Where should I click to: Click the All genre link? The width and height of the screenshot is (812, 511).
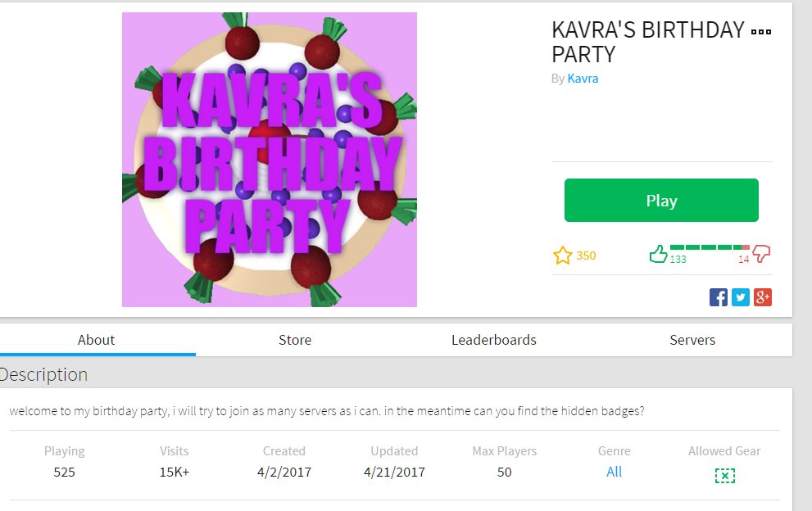(615, 472)
